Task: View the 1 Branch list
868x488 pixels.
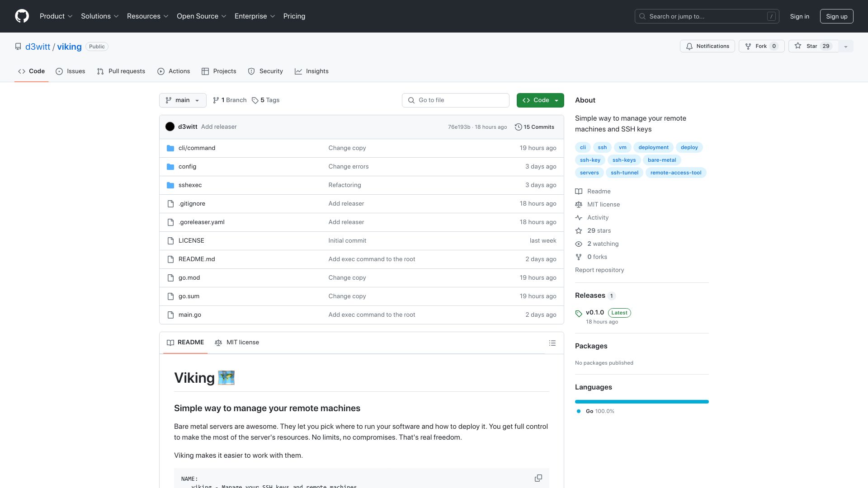Action: pyautogui.click(x=230, y=100)
